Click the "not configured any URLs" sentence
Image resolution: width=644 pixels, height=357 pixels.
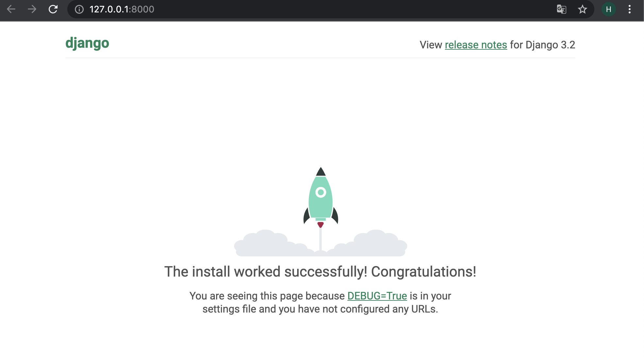point(320,309)
